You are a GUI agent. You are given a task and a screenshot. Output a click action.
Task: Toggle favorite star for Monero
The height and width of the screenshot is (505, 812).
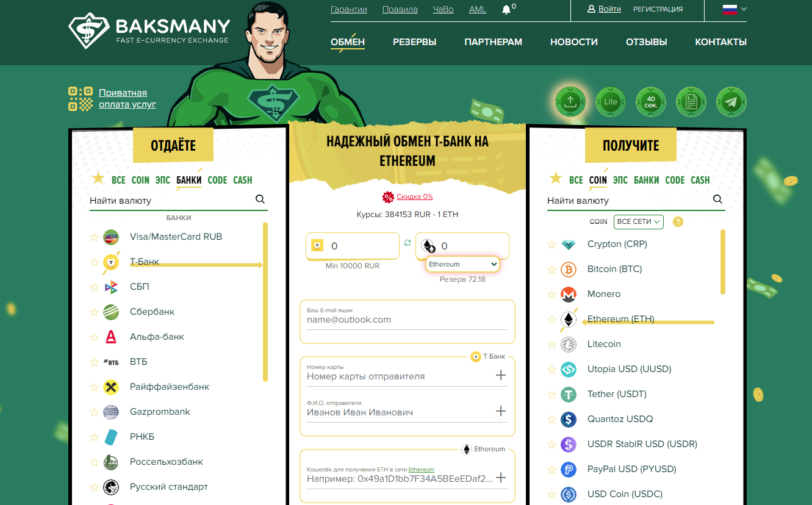(552, 294)
